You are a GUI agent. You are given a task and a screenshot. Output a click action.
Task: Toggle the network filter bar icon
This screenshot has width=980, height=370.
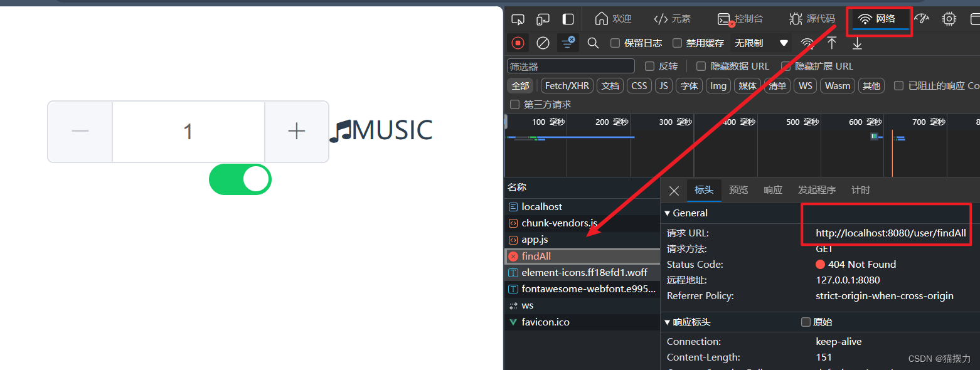[568, 43]
